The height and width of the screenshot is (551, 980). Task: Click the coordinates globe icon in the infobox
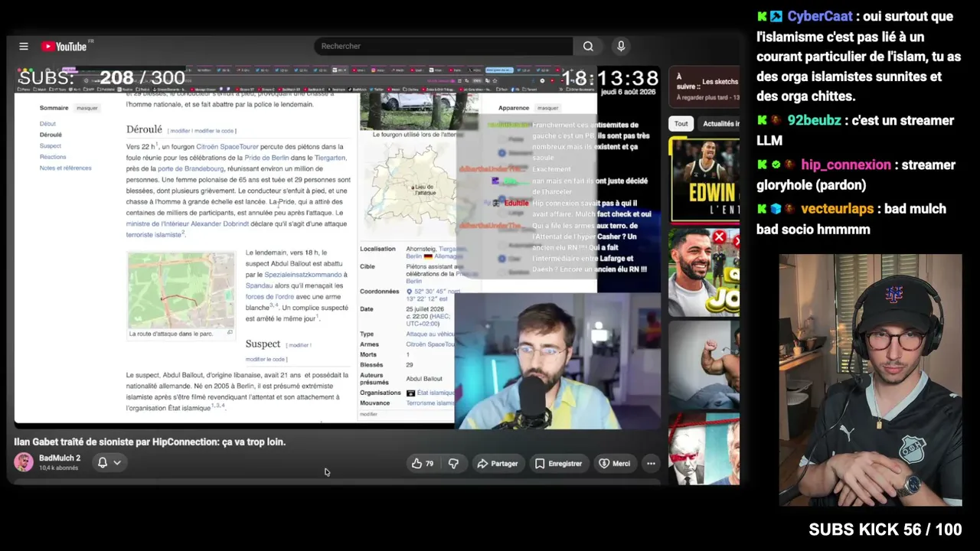coord(409,292)
